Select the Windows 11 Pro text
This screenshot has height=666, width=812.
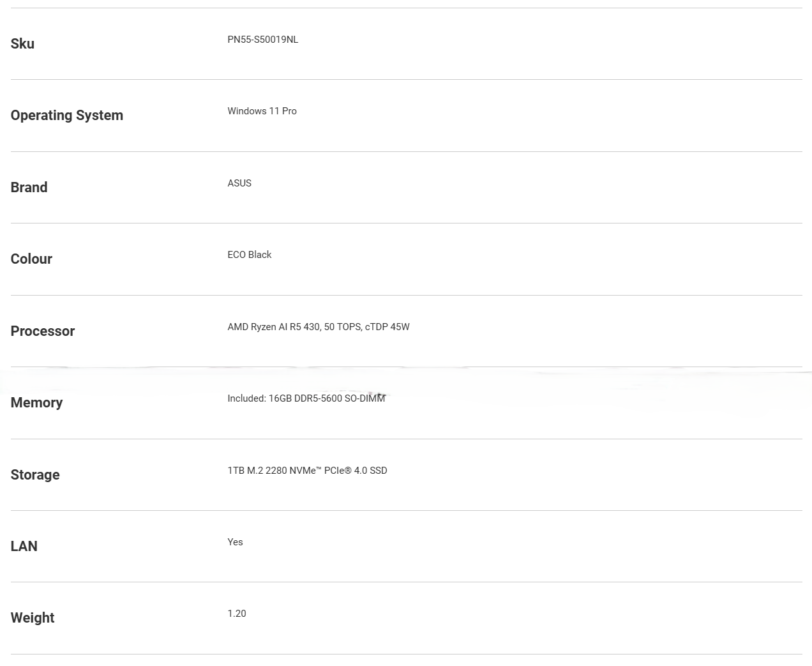click(x=262, y=111)
